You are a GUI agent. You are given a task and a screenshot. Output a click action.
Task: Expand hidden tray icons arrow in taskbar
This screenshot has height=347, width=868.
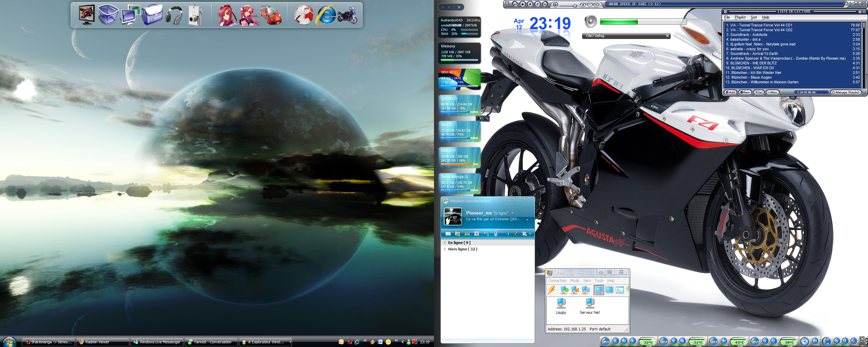[403, 342]
